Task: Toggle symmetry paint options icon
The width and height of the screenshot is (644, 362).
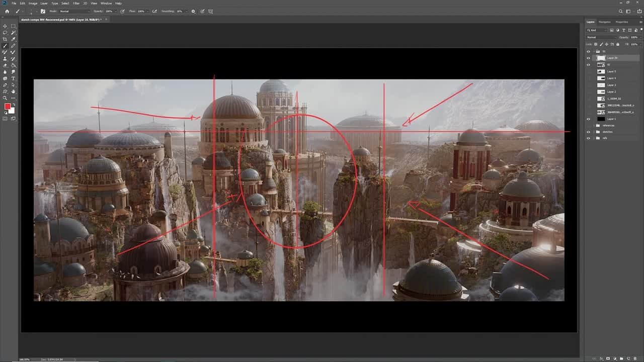Action: tap(211, 11)
